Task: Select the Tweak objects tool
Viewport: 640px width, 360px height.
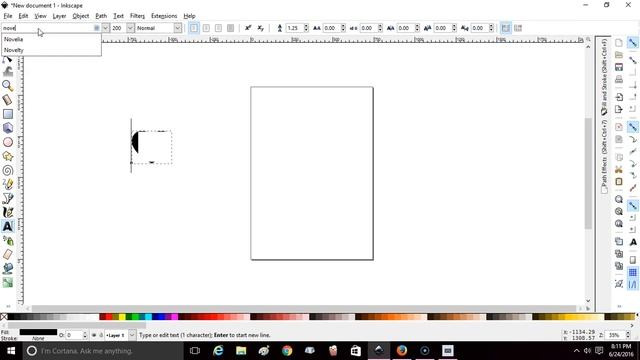Action: [7, 71]
